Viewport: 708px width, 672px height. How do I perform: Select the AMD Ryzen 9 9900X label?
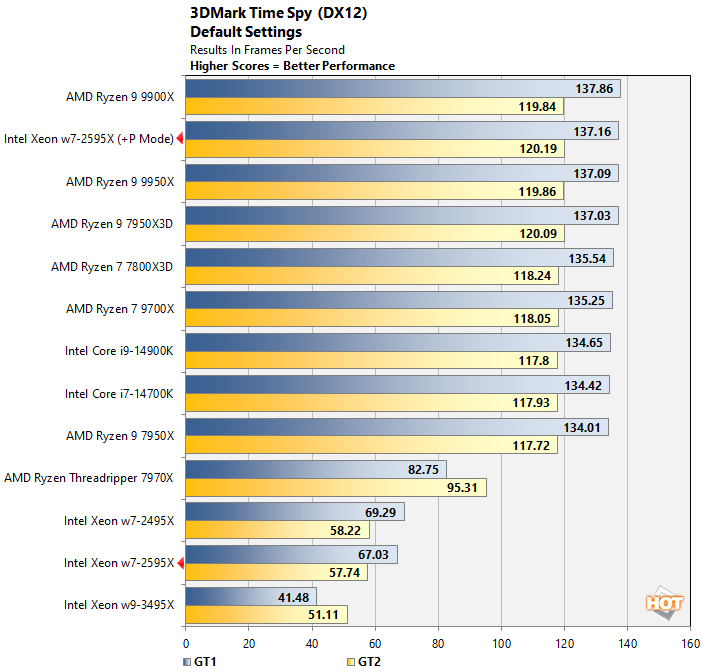tap(120, 97)
